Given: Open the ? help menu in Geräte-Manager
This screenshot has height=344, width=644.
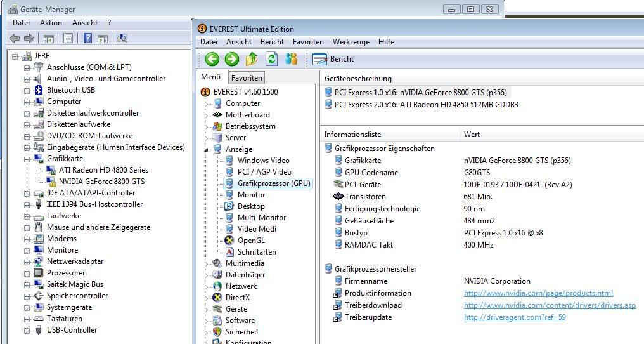Looking at the screenshot, I should pyautogui.click(x=109, y=23).
